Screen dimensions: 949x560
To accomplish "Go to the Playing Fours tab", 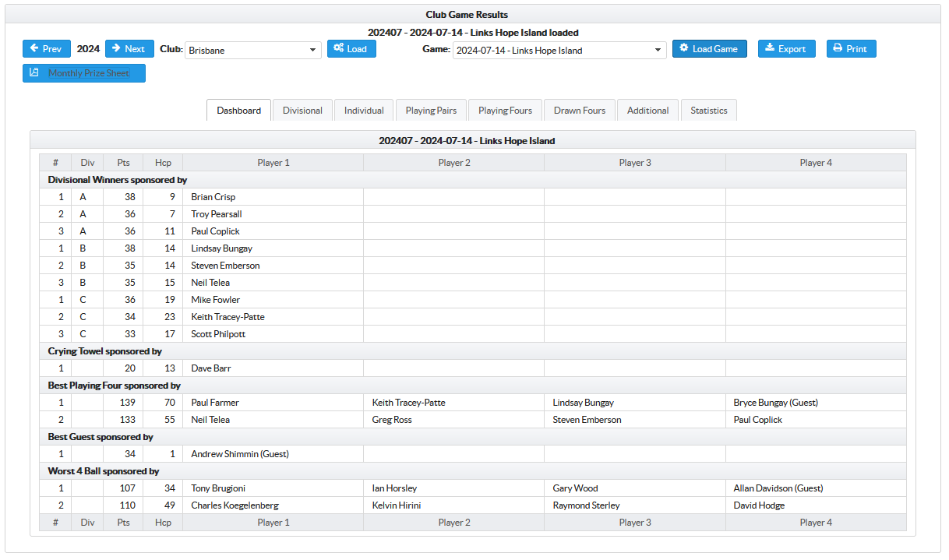I will [x=505, y=111].
